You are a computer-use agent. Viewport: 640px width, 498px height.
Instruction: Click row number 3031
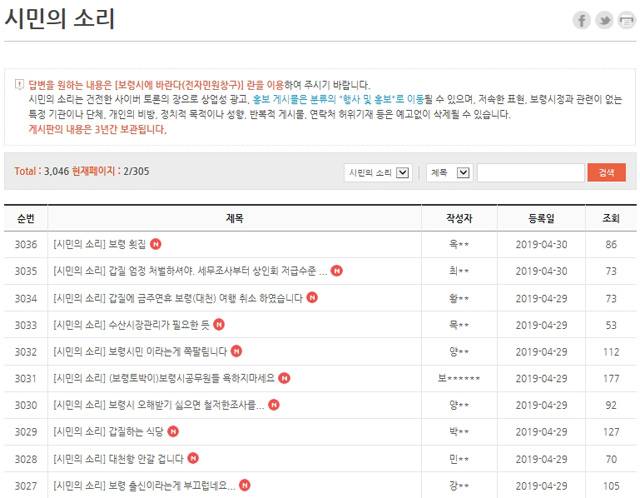[26, 378]
